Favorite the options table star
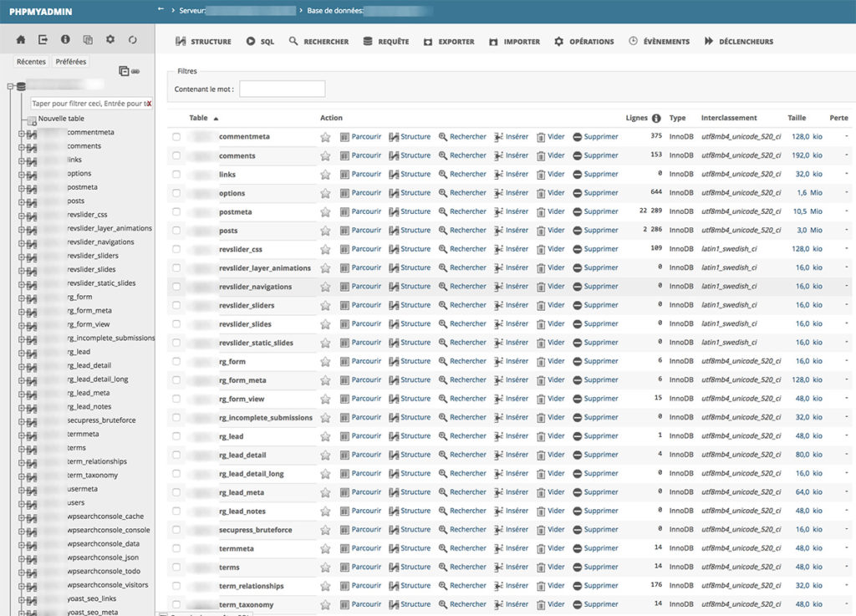 click(325, 193)
